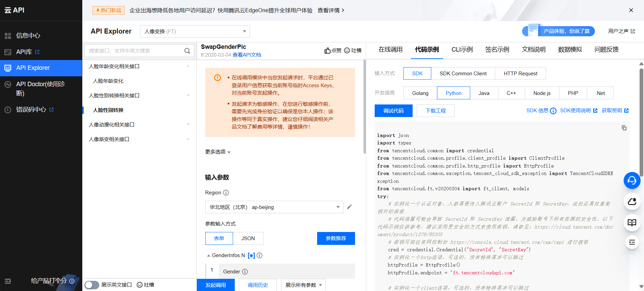This screenshot has width=644, height=291.
Task: Click the 点赞 thumbs-up icon
Action: pos(328,51)
